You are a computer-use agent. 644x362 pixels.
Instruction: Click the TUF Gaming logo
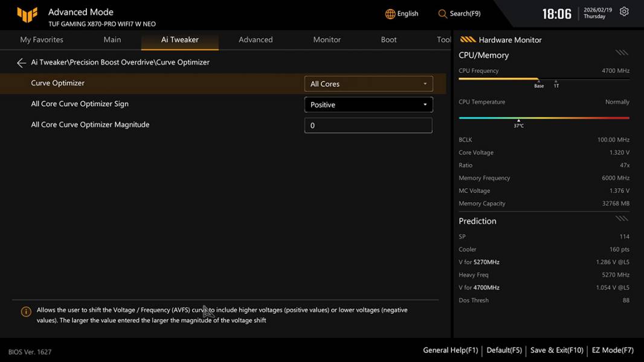tap(27, 14)
